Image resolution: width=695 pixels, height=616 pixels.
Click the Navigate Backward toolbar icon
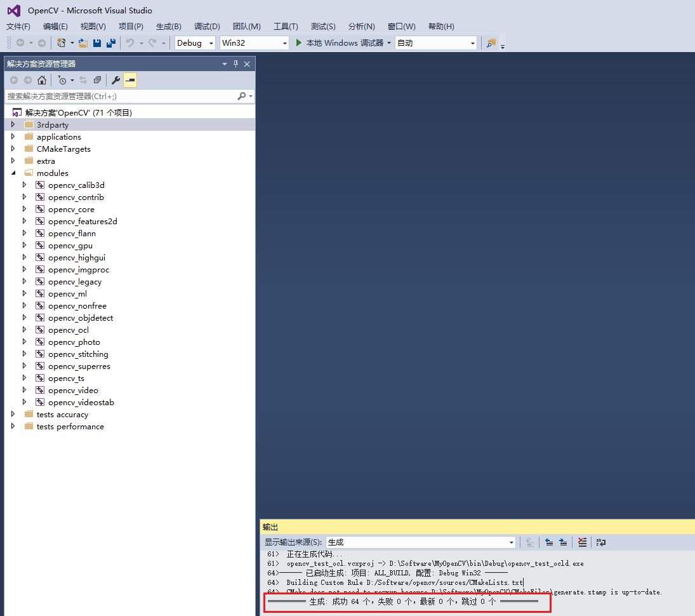[20, 43]
